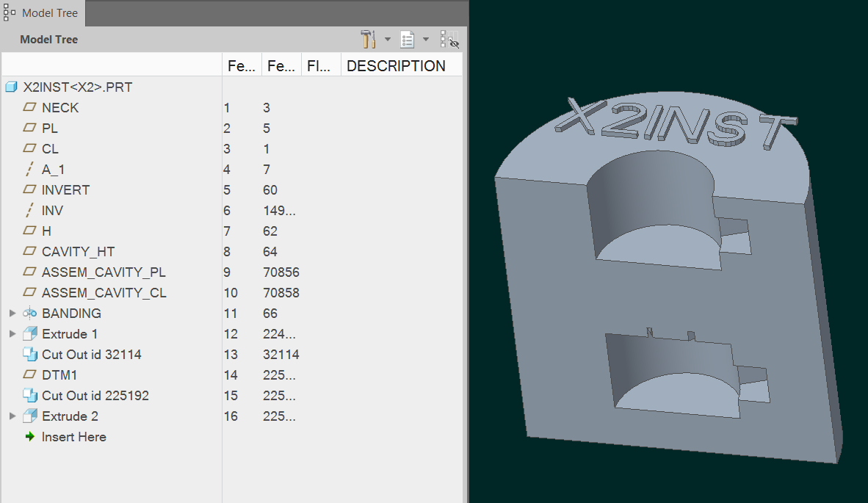Select the sketch icon beside BANDING
The height and width of the screenshot is (503, 868).
click(x=31, y=313)
